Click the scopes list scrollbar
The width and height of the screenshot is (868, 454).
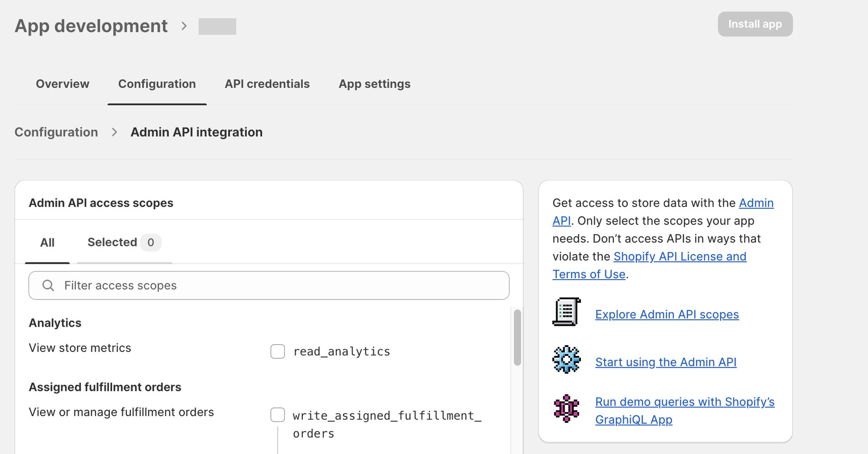pyautogui.click(x=518, y=337)
